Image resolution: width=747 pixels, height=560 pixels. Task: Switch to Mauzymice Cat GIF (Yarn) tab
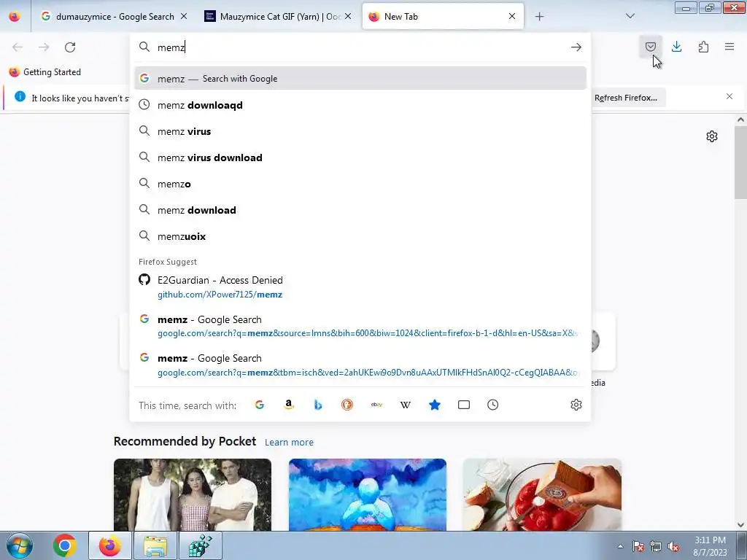[x=279, y=16]
